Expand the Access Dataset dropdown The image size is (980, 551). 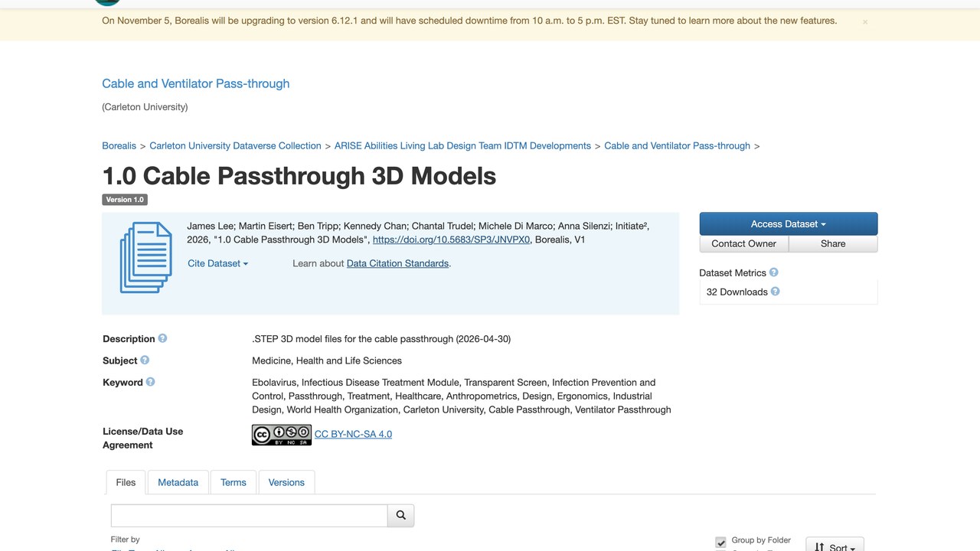pos(789,224)
